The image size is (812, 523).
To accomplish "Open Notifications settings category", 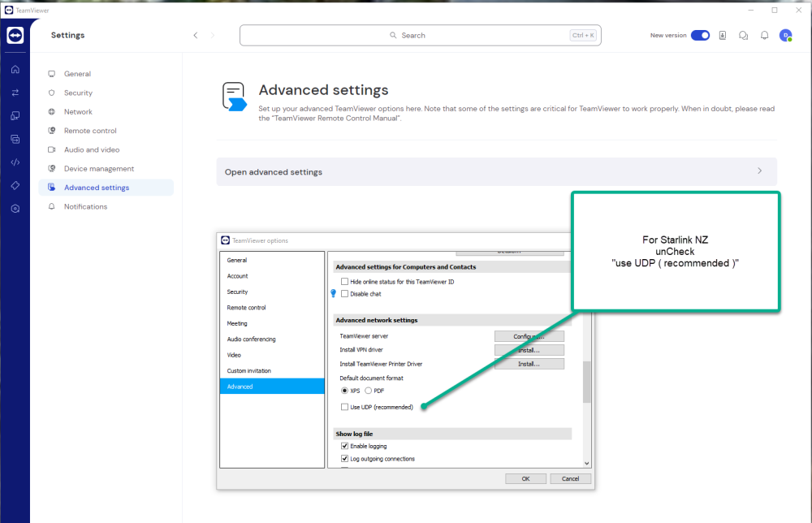I will coord(106,206).
